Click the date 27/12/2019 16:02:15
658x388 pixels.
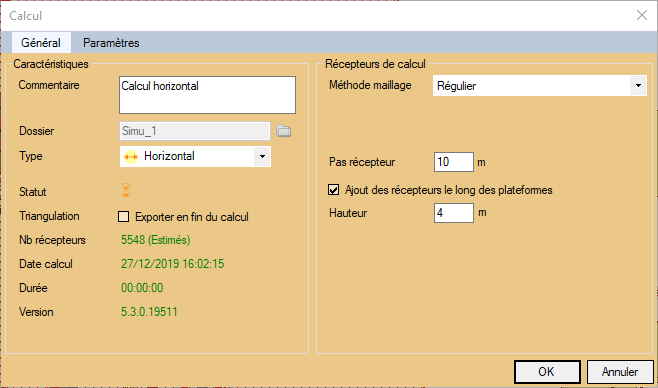coord(172,264)
